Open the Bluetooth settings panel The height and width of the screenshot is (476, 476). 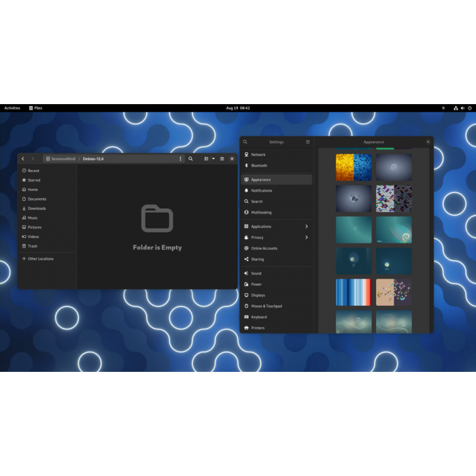(259, 165)
